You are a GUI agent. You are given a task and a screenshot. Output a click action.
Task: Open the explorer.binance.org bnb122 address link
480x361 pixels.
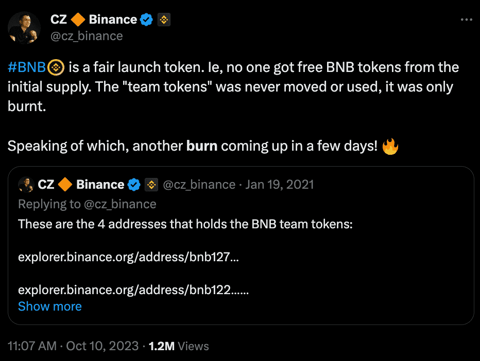tap(133, 290)
